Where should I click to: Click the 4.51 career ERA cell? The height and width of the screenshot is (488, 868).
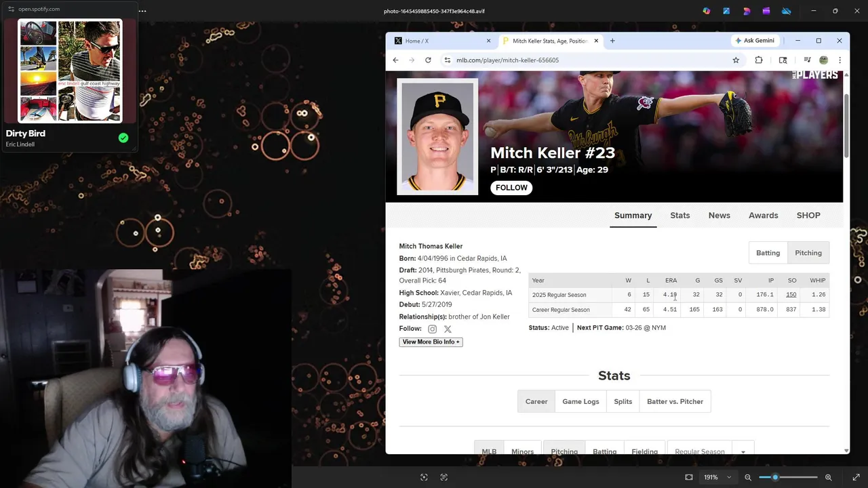pos(670,310)
